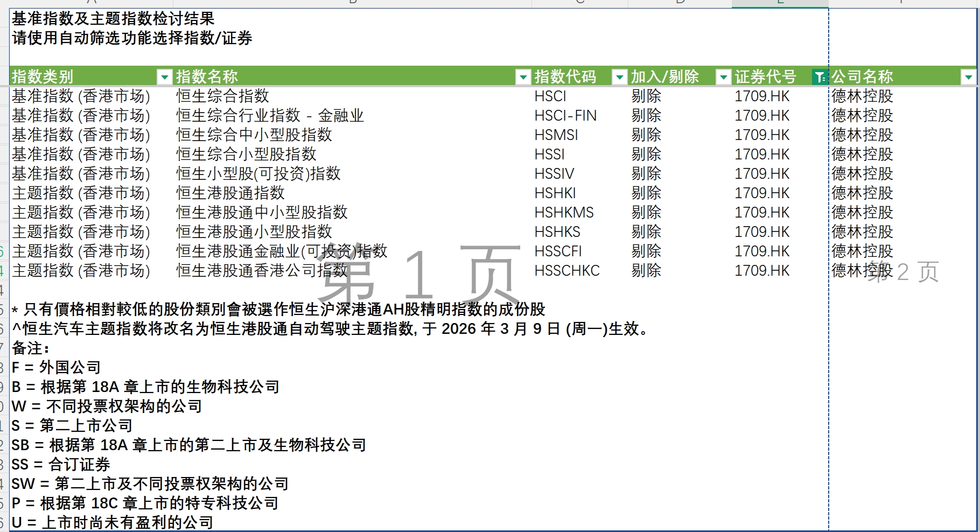Click the note U = 上市时尚未有盈利的公司
The image size is (980, 532).
[x=113, y=522]
